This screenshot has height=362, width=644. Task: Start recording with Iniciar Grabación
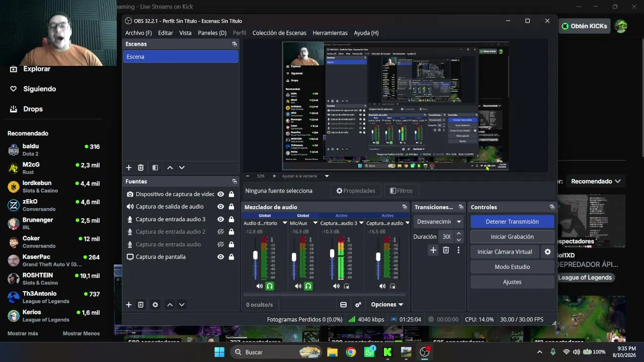512,237
